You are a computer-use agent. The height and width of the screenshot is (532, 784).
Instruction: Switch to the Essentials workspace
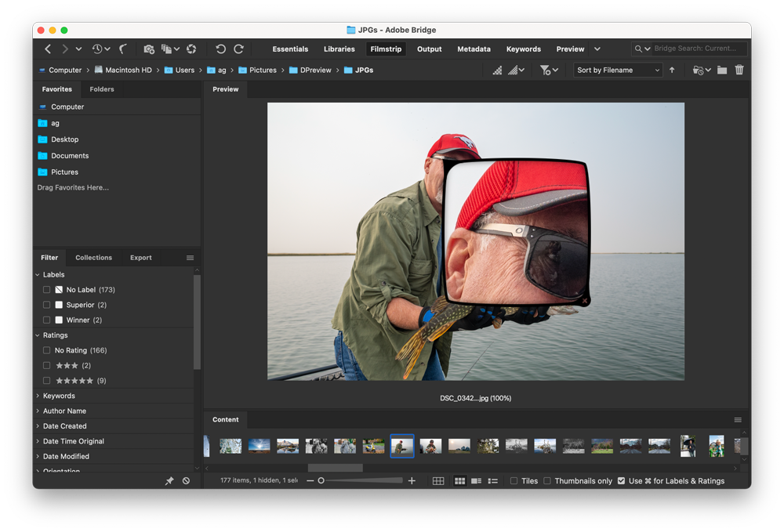[x=290, y=49]
